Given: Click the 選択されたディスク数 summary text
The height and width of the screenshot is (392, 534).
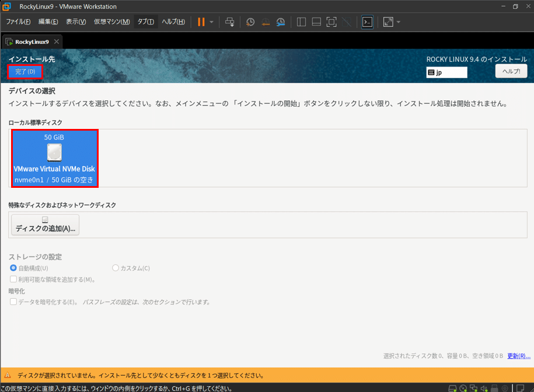Looking at the screenshot, I should 443,356.
